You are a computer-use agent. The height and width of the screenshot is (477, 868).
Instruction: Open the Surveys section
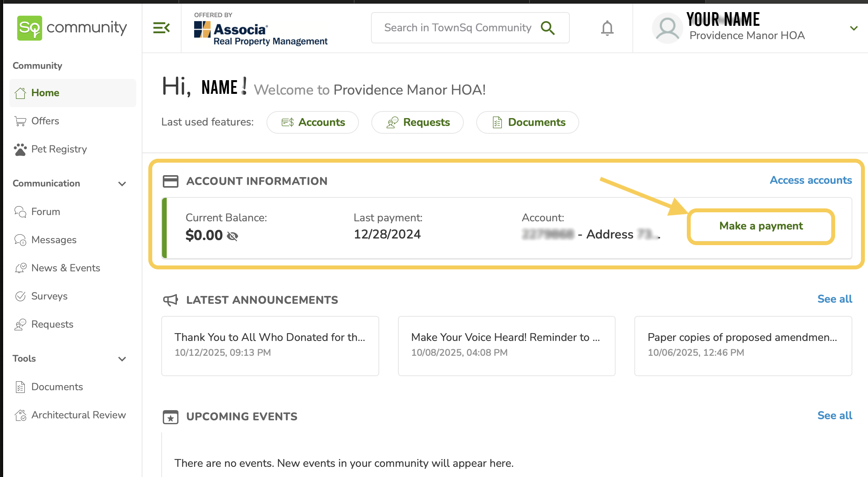(49, 296)
